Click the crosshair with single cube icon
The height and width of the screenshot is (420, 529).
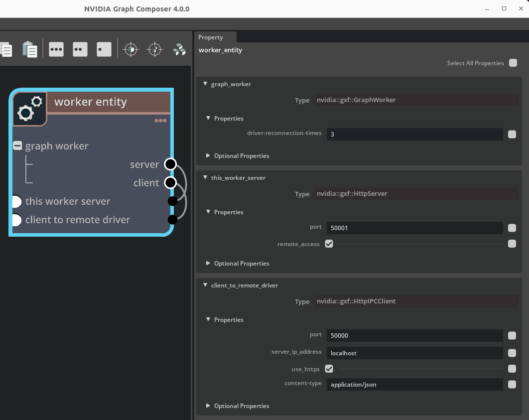click(131, 49)
